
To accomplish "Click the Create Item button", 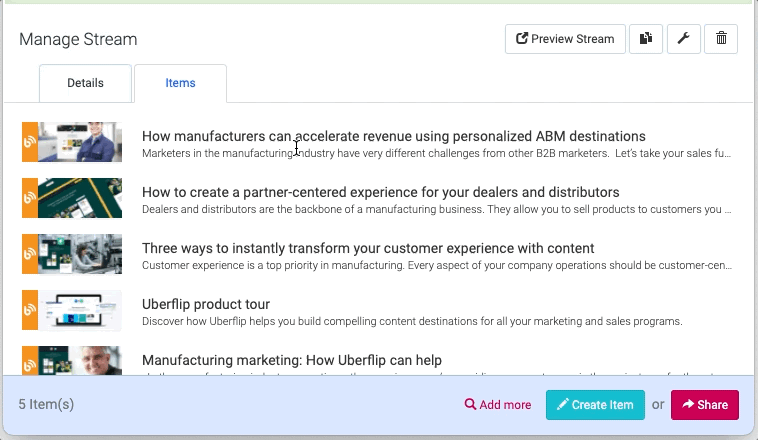I will click(595, 405).
